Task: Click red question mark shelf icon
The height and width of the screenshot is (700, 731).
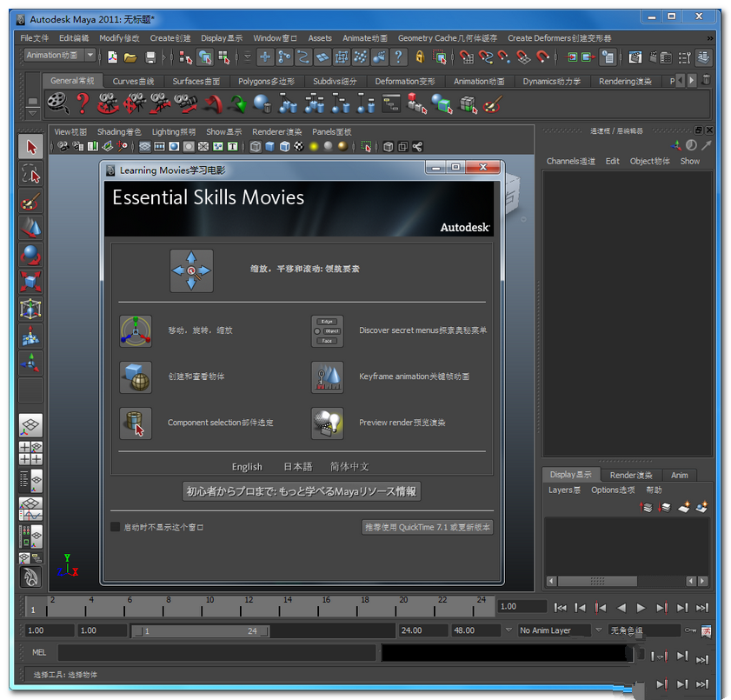Action: click(x=83, y=103)
